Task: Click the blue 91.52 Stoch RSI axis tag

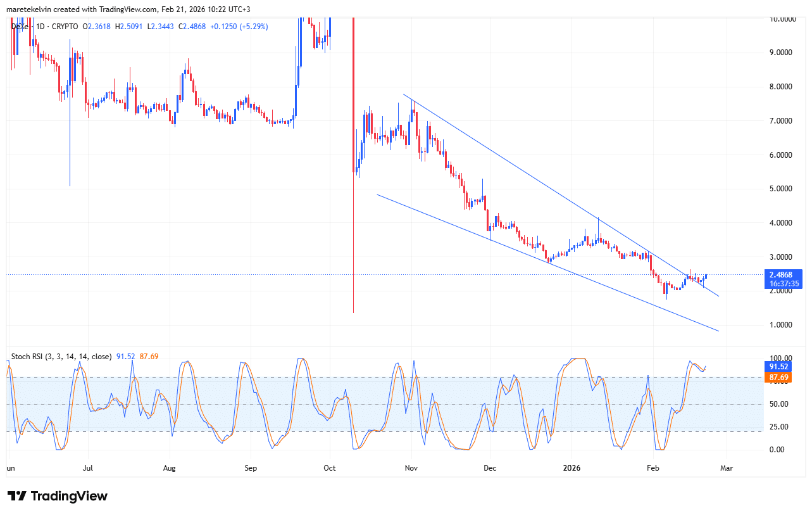Action: [x=777, y=366]
